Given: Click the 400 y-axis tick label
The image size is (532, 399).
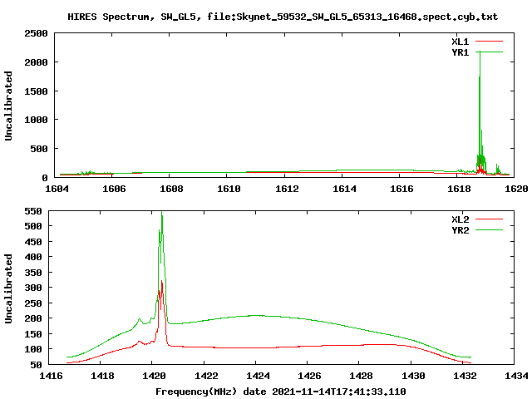Looking at the screenshot, I should [33, 257].
